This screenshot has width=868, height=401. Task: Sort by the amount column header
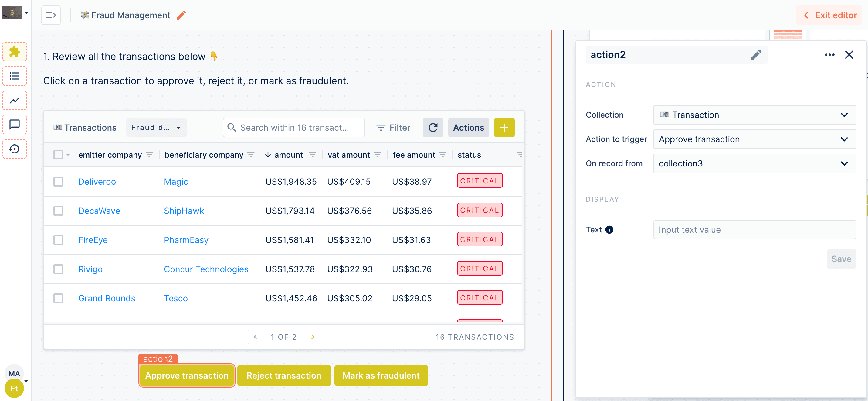tap(288, 155)
